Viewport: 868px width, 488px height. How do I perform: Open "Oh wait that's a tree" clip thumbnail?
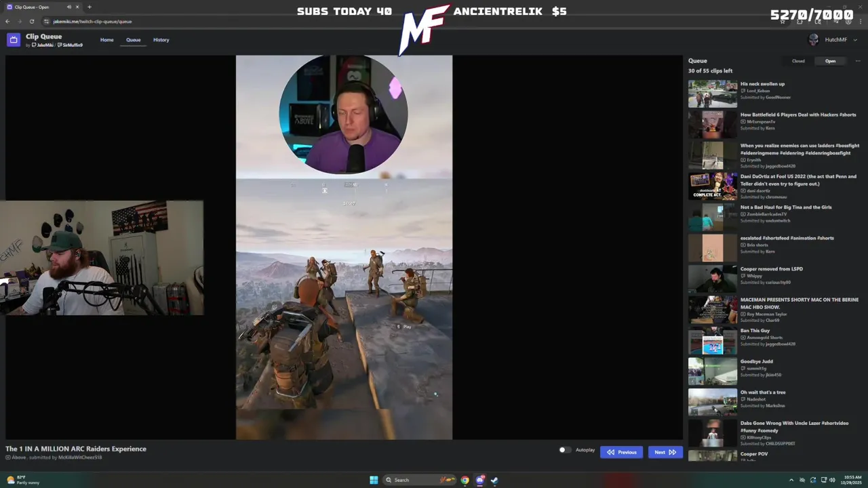(x=713, y=403)
